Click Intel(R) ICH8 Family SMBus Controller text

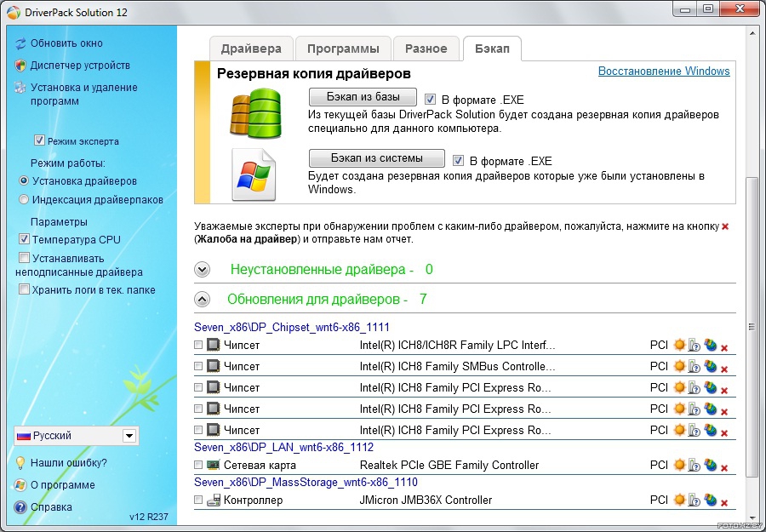(x=457, y=366)
